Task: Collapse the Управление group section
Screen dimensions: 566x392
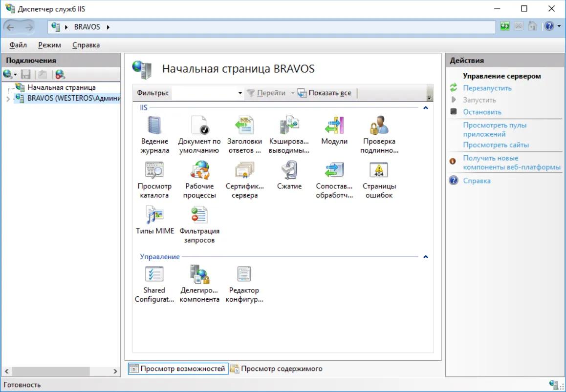Action: pyautogui.click(x=426, y=257)
